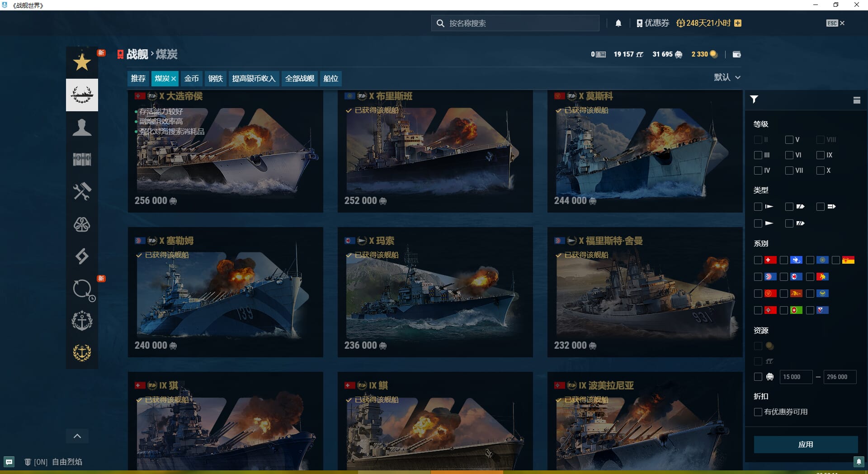
Task: Click the search-by-name input field
Action: tap(520, 23)
